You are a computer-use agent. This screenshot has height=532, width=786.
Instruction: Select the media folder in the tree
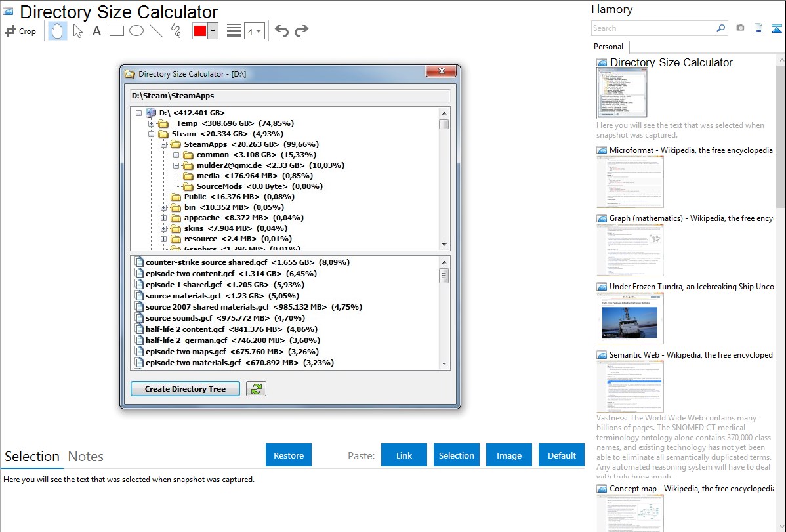pos(248,176)
